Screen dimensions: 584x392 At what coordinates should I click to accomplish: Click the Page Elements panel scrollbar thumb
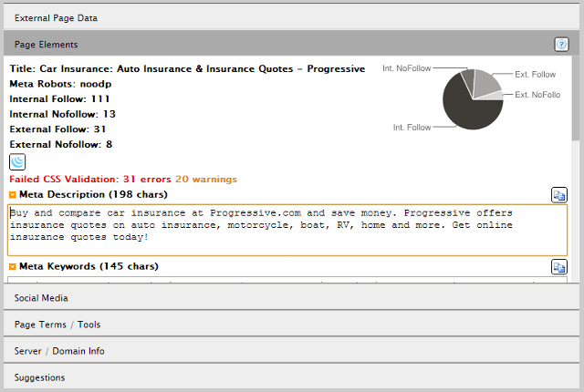[x=576, y=98]
